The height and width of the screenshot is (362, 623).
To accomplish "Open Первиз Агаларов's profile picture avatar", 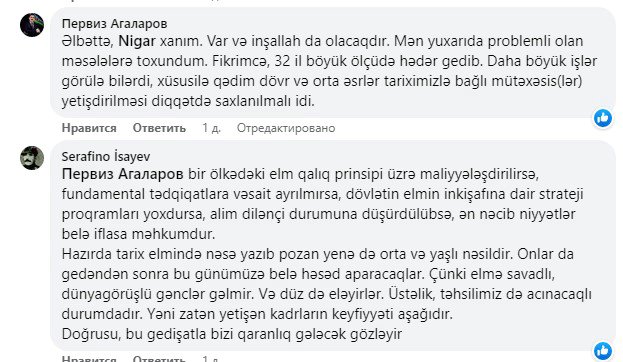I will pos(32,25).
